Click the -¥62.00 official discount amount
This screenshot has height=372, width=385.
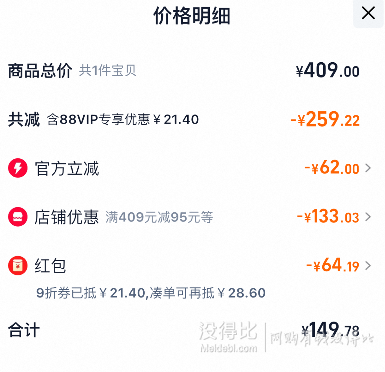pos(332,168)
